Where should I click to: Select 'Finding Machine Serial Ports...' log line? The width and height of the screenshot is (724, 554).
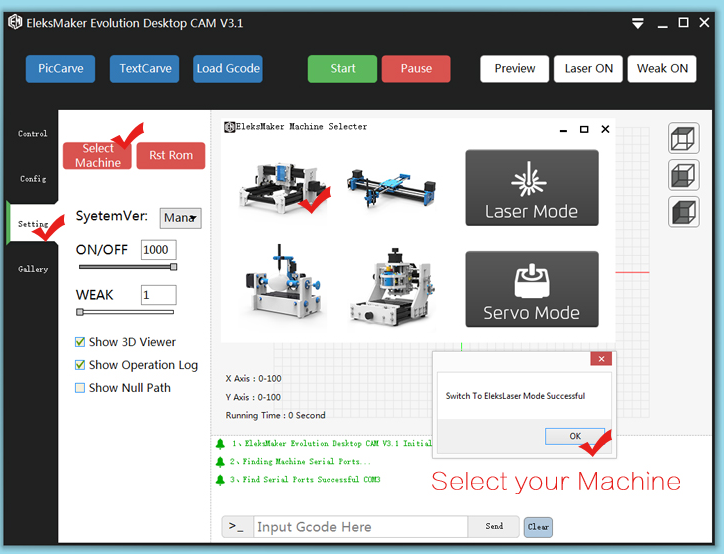pyautogui.click(x=300, y=462)
